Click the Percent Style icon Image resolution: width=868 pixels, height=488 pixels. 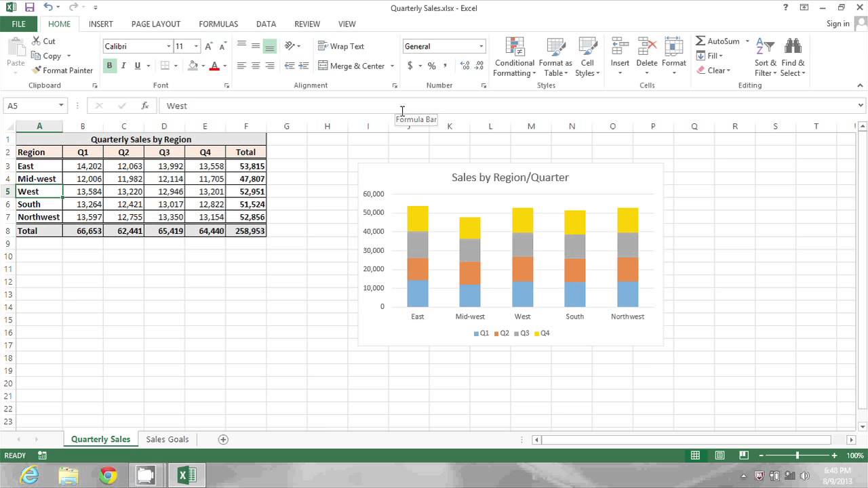pos(431,66)
